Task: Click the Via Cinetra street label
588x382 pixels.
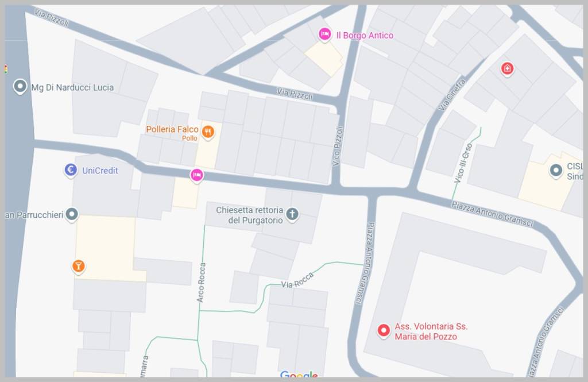Action: coord(452,95)
